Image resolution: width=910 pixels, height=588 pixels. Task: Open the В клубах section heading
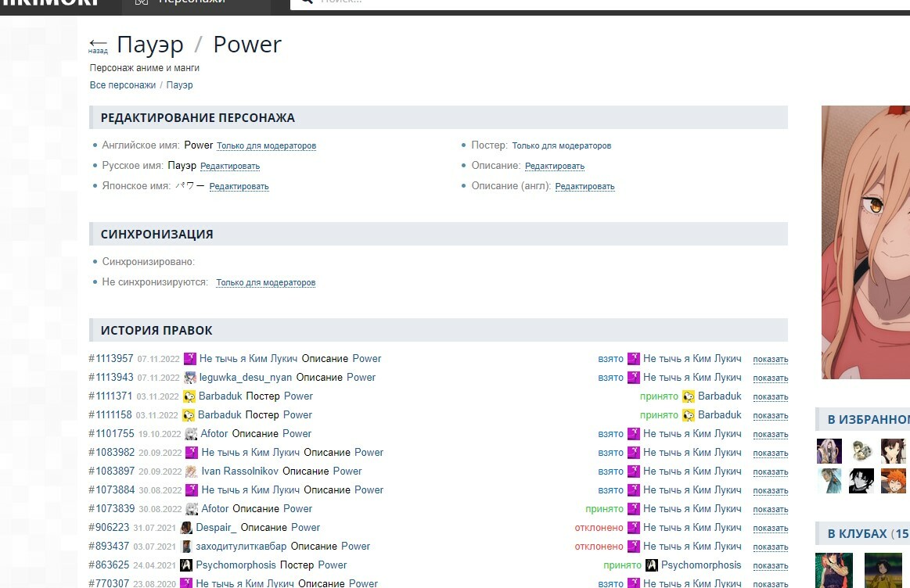861,534
